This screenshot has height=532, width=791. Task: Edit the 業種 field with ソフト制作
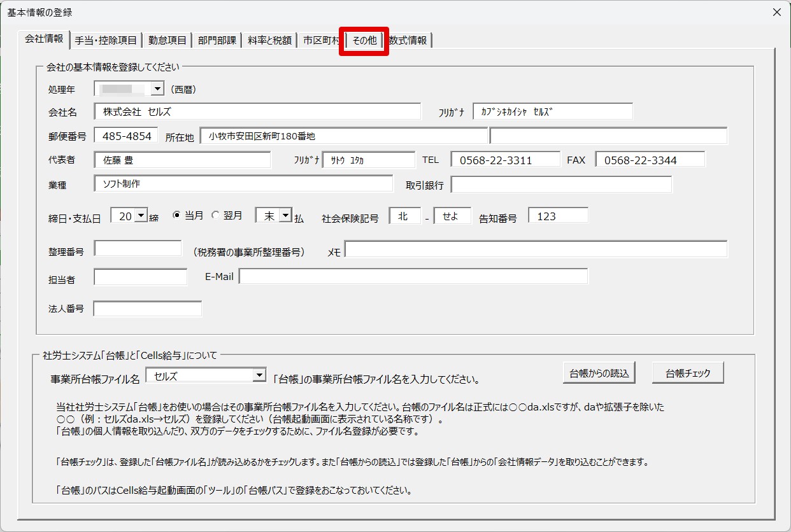[243, 184]
